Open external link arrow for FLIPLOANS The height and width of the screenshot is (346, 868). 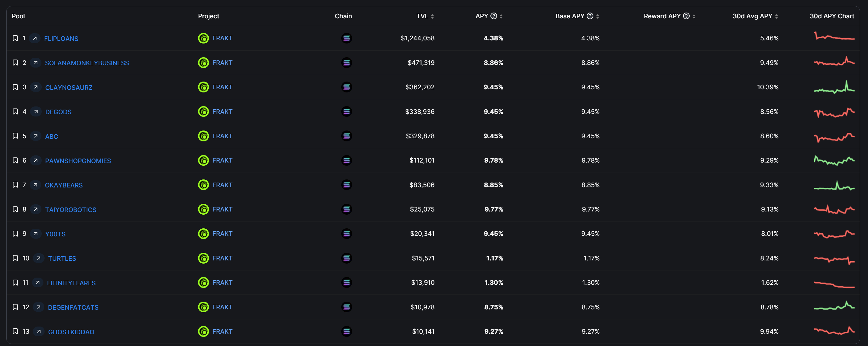(x=35, y=38)
